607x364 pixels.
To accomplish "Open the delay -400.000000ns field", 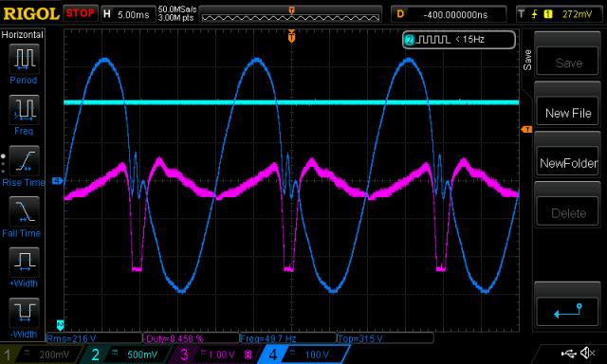I will (x=449, y=15).
